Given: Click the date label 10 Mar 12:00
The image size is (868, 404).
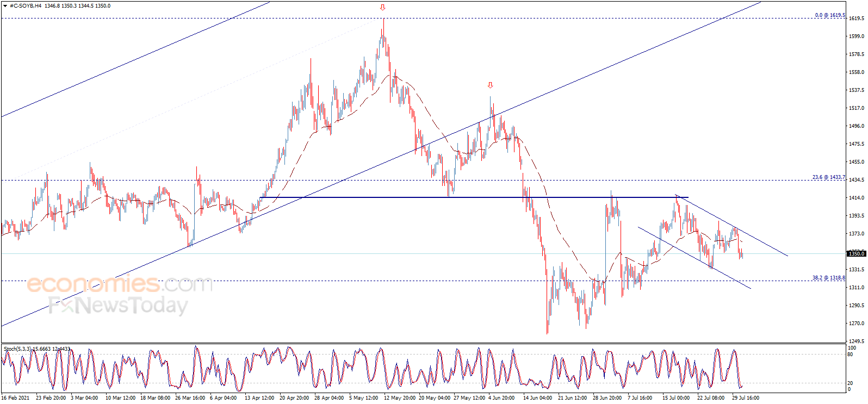Looking at the screenshot, I should (x=120, y=398).
